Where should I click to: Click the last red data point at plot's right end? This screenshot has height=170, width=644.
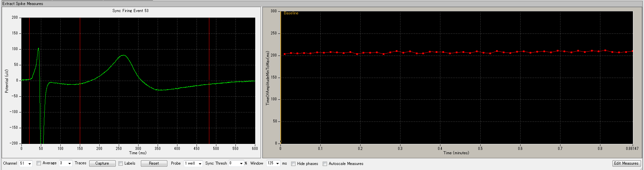(x=632, y=51)
